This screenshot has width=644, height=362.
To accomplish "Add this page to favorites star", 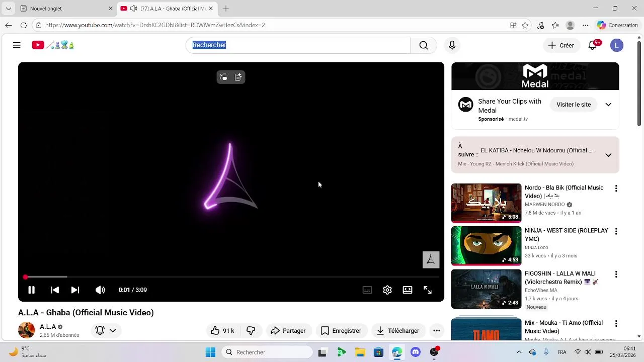I will click(525, 25).
